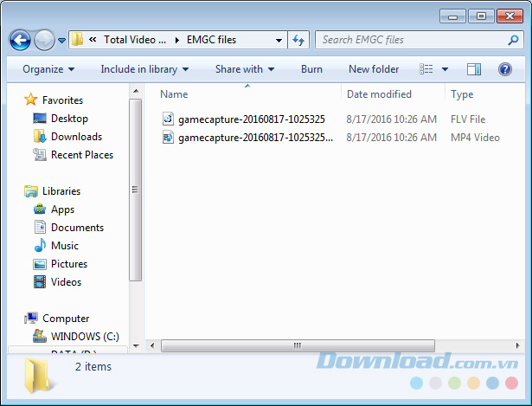Click the Music library icon

tap(40, 246)
